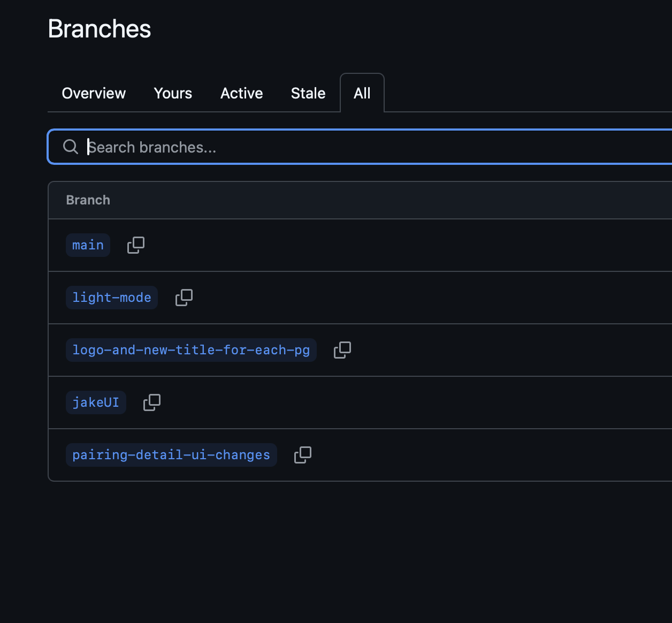Click the copy icon beside jakeUI
Image resolution: width=672 pixels, height=623 pixels.
point(152,402)
